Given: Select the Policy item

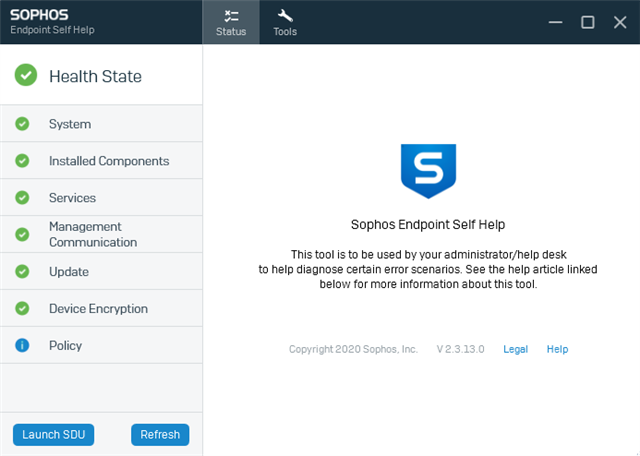Looking at the screenshot, I should (101, 345).
